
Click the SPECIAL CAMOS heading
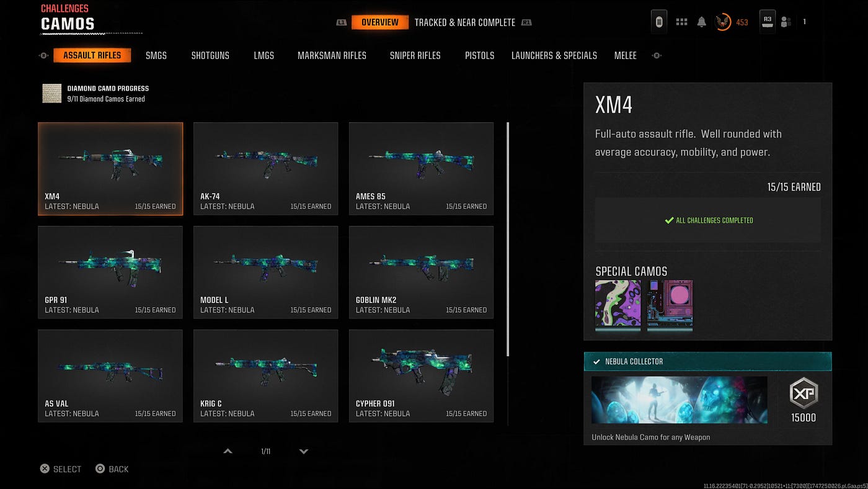(x=631, y=271)
